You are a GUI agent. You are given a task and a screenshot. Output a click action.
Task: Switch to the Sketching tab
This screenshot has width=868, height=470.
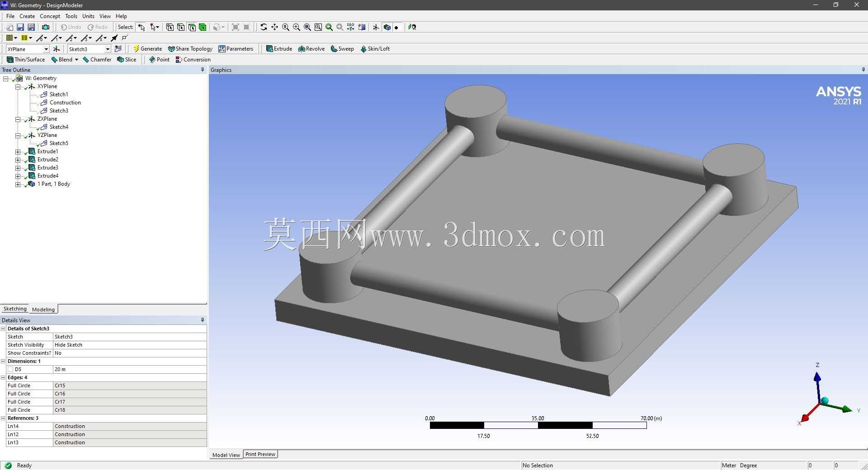(15, 309)
